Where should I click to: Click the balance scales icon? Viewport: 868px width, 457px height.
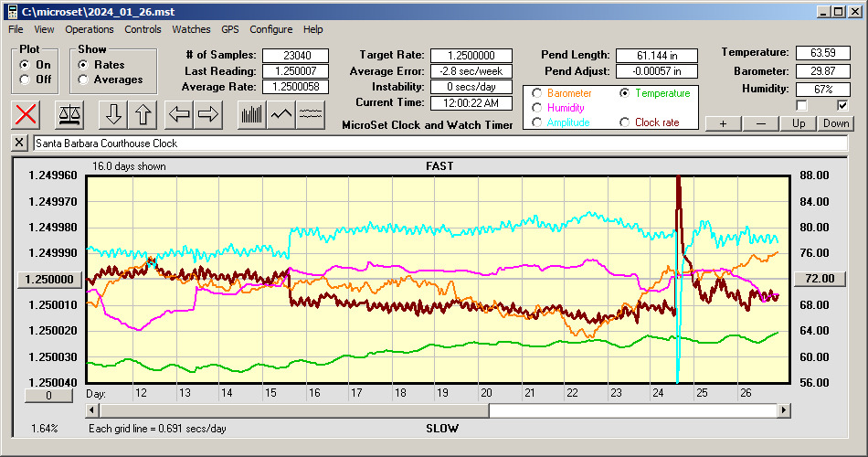pos(69,114)
